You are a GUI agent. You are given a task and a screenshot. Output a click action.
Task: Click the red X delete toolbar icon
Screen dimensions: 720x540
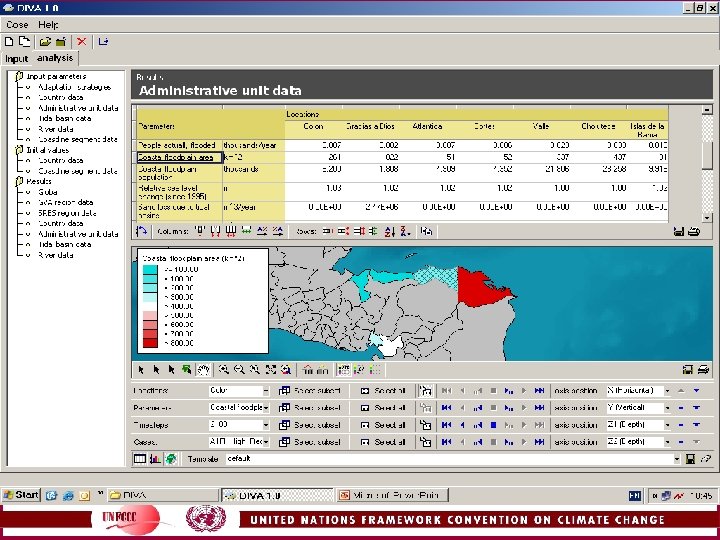[x=82, y=42]
